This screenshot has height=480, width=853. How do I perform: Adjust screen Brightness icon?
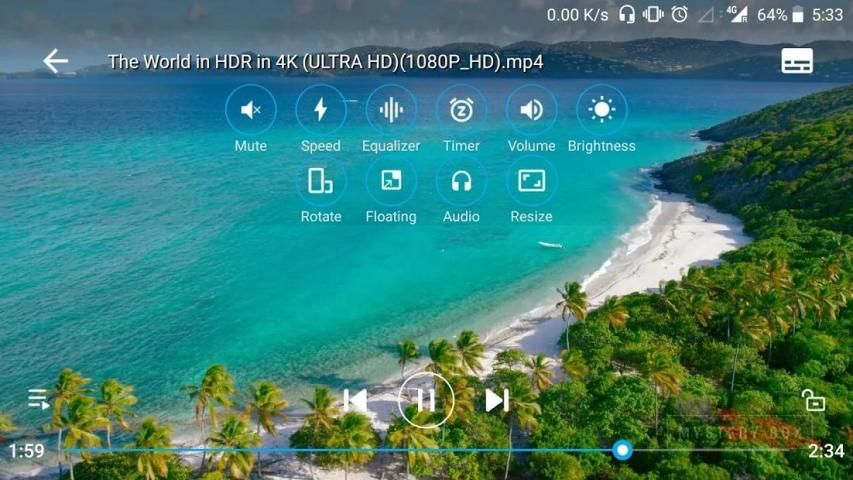(602, 110)
